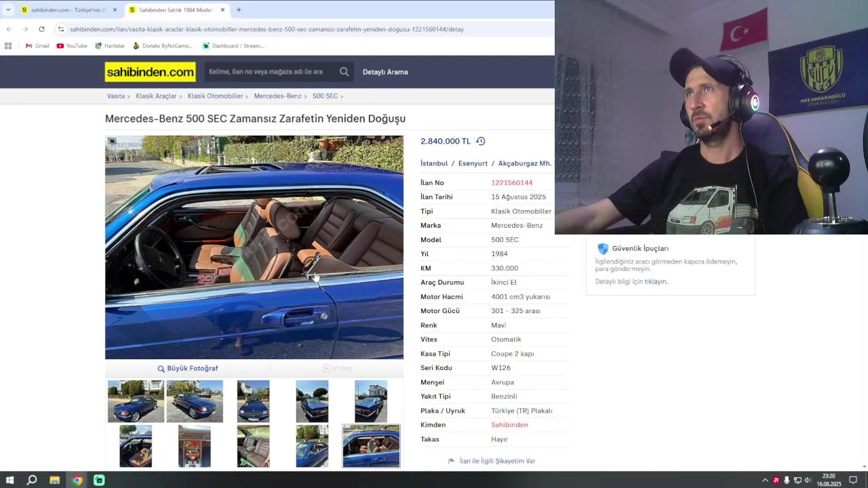868x488 pixels.
Task: Open the YouTube bookmark
Action: [72, 46]
